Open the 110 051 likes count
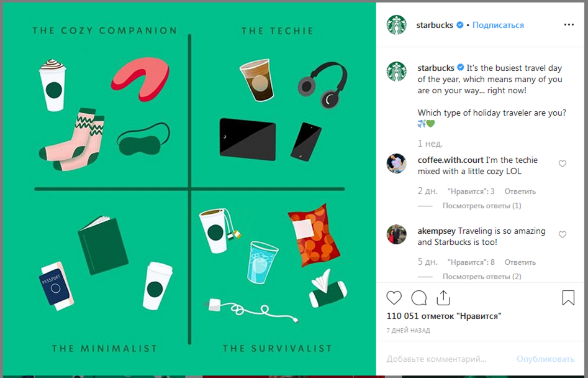The width and height of the screenshot is (588, 378). click(x=444, y=316)
